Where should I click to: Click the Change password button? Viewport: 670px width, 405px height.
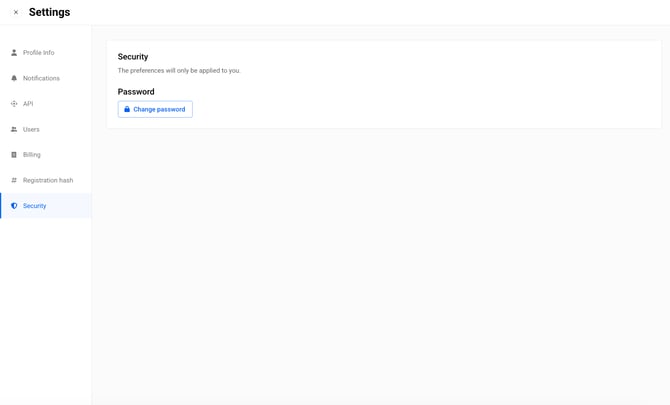pos(155,109)
